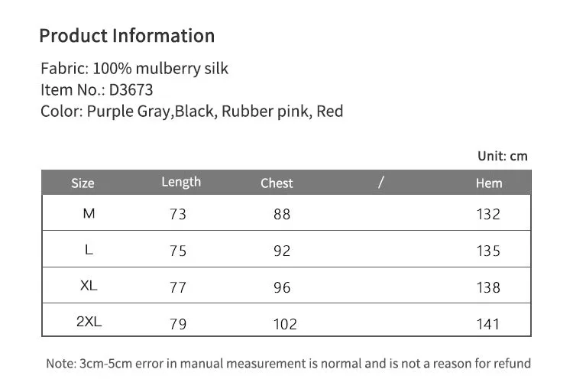Click the Product Information heading
Viewport: 573px width, 392px height.
click(x=127, y=36)
